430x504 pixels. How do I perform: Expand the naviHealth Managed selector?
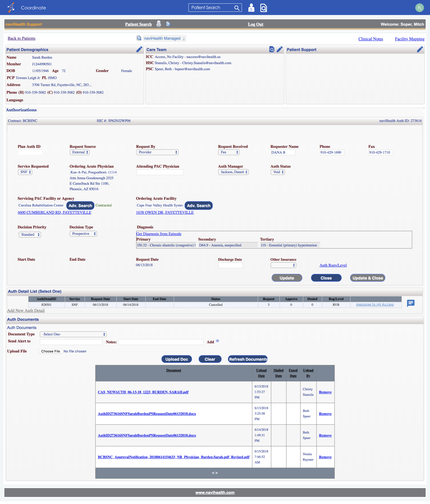pos(165,38)
